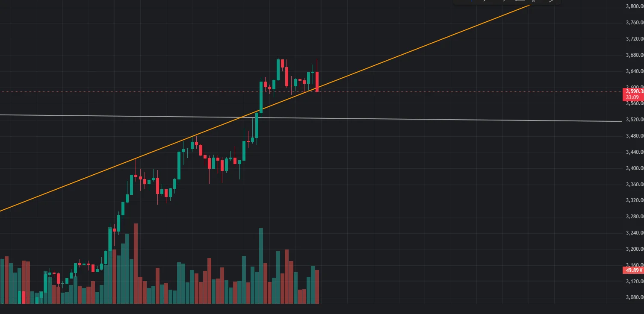Click the red 49.89K volume label
Image resolution: width=644 pixels, height=314 pixels.
(633, 270)
